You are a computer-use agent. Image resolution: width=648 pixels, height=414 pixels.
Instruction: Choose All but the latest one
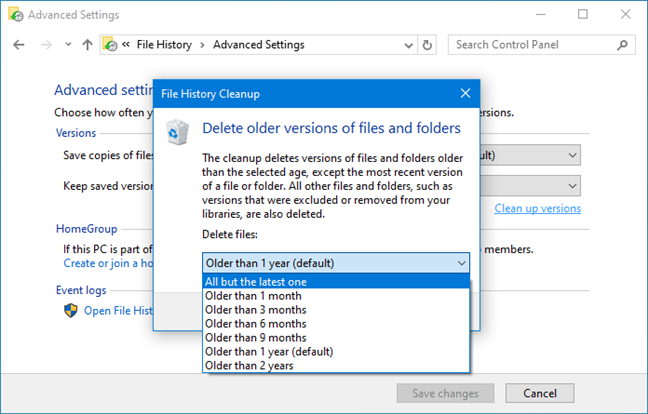click(336, 282)
